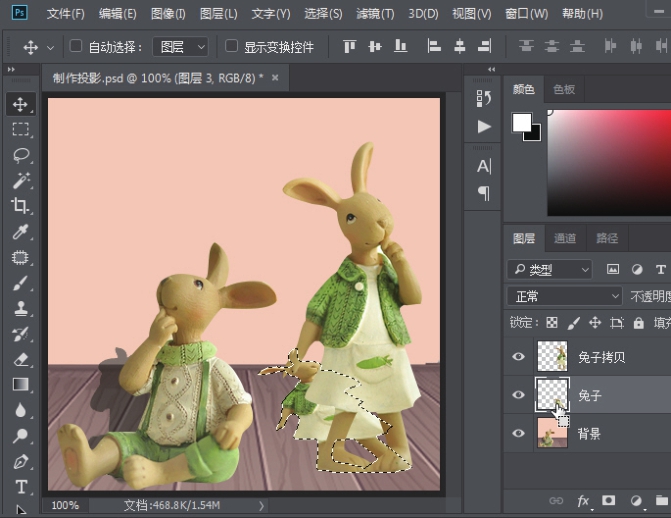Hide the 兔子拷贝 layer
This screenshot has width=671, height=518.
coord(518,356)
